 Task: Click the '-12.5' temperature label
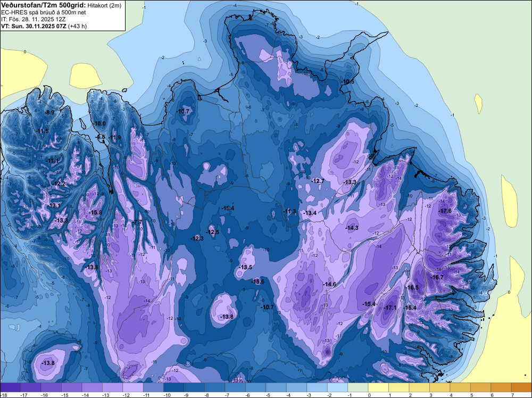pos(213,232)
